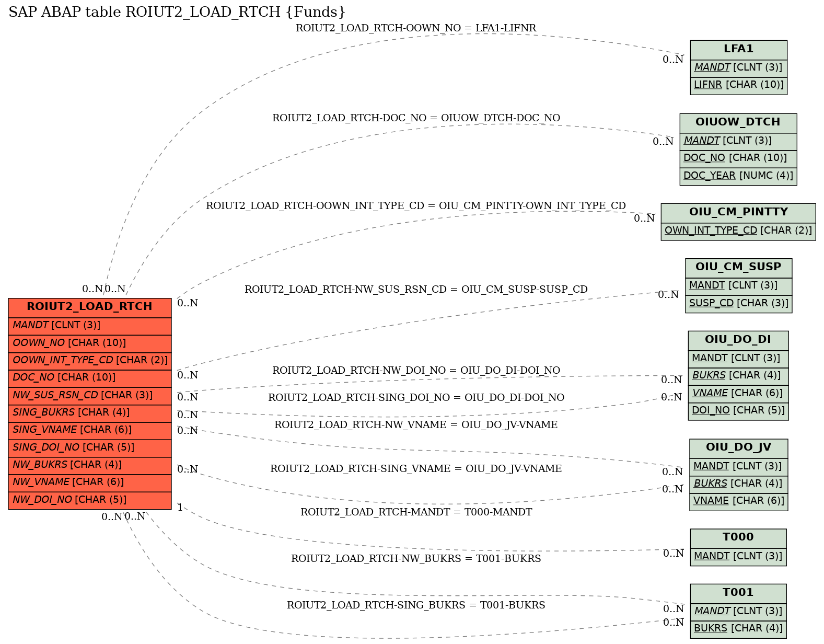
Task: Open the OIU_DO_DI table header
Action: point(738,340)
